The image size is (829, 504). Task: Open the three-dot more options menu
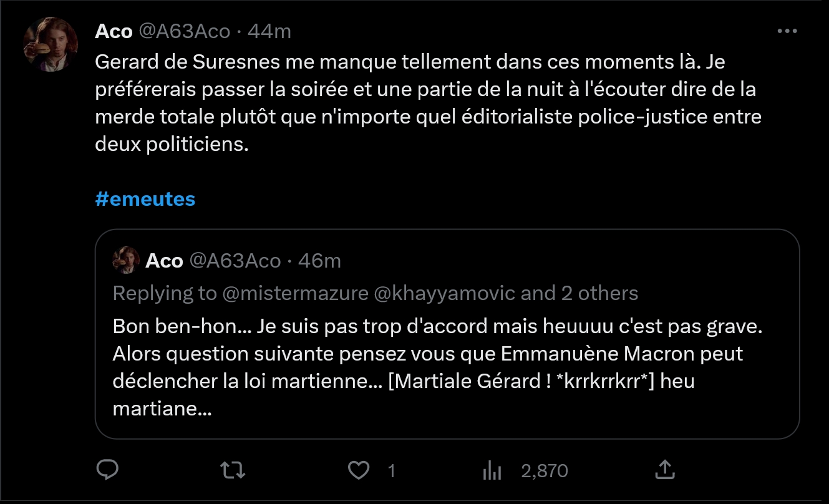(787, 31)
